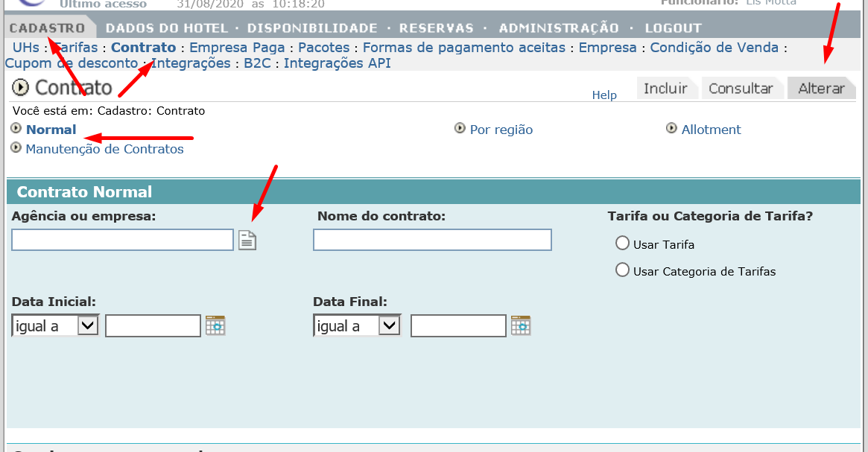Go to the Tarifas submenu link
The width and height of the screenshot is (868, 452).
pyautogui.click(x=75, y=48)
